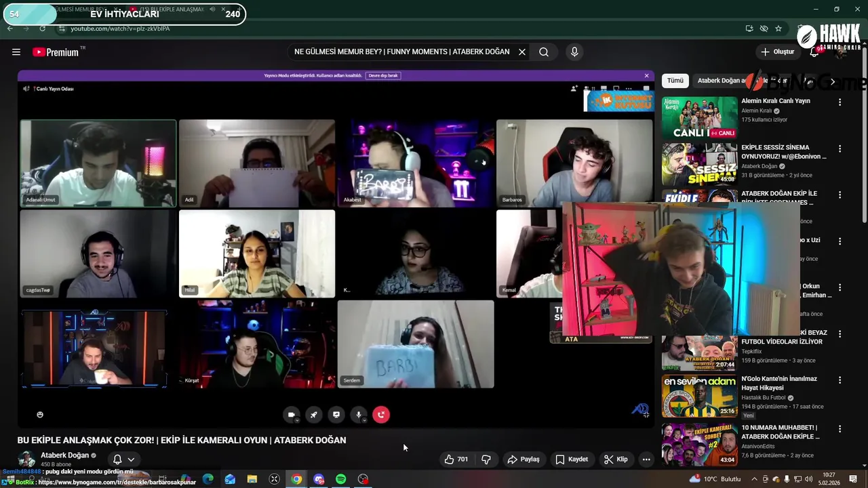Image resolution: width=868 pixels, height=488 pixels.
Task: Clear the search box text
Action: coord(522,52)
